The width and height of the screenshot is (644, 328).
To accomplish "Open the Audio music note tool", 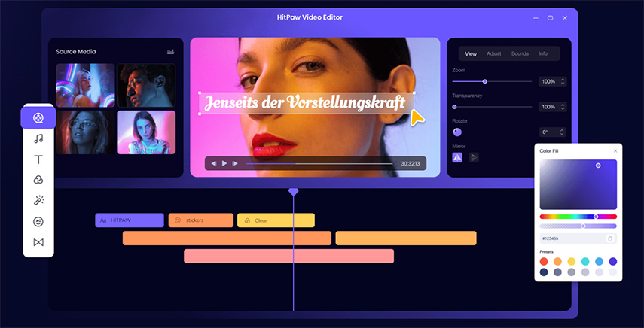I will click(x=38, y=138).
